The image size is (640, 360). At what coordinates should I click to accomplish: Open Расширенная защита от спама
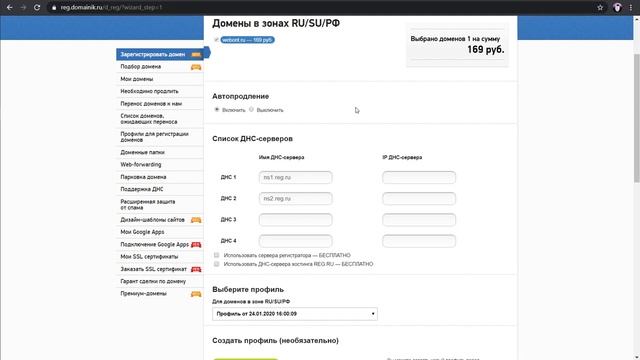click(x=148, y=204)
